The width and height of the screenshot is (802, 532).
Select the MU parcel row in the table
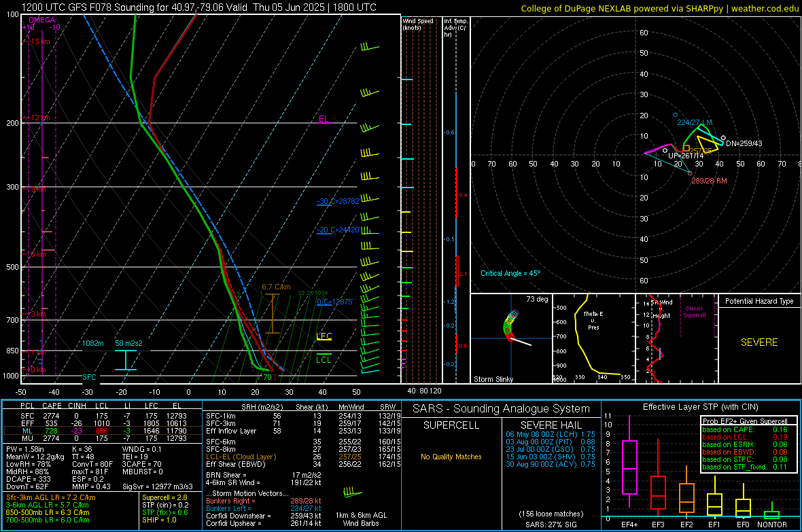pos(103,438)
